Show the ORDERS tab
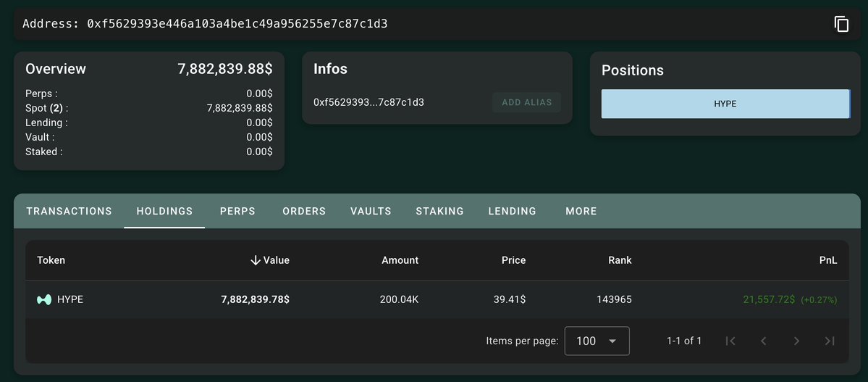The height and width of the screenshot is (382, 868). [304, 211]
